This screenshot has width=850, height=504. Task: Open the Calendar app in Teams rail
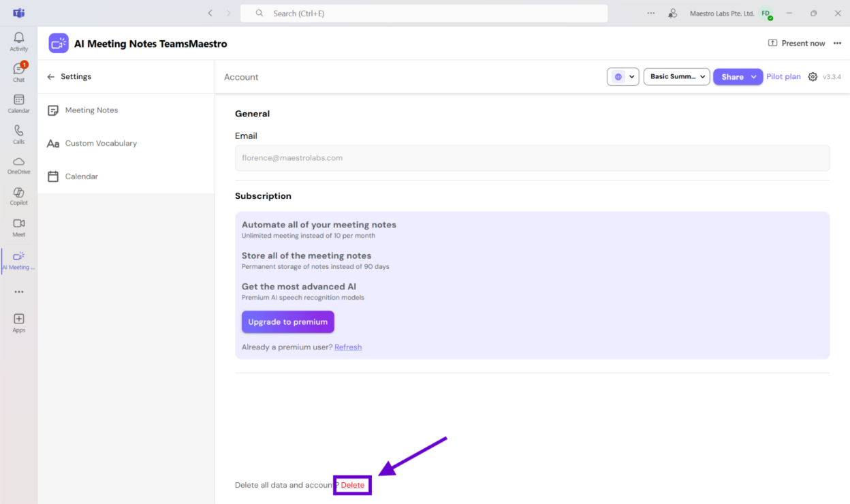pos(18,104)
